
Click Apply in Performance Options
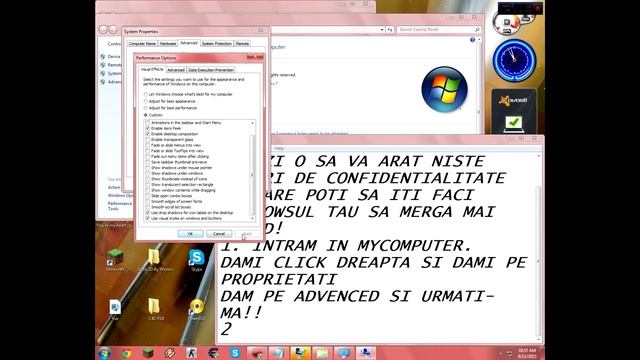(x=247, y=234)
